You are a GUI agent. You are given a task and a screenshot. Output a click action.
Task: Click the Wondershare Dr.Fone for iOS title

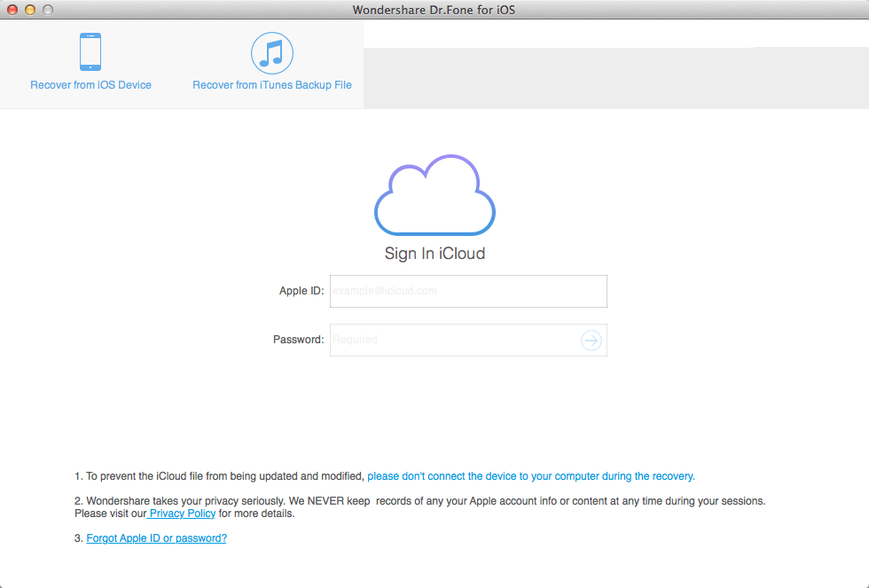(434, 10)
